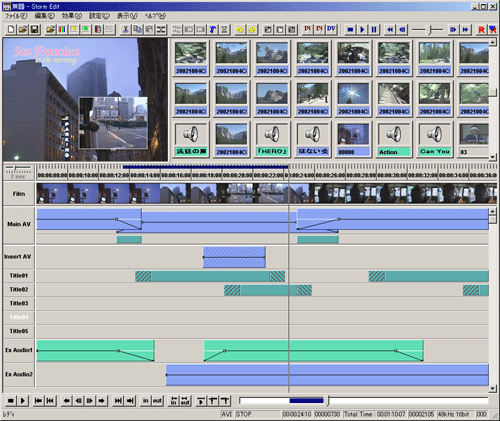The image size is (500, 421).
Task: Select the Main AV track header
Action: pyautogui.click(x=19, y=224)
